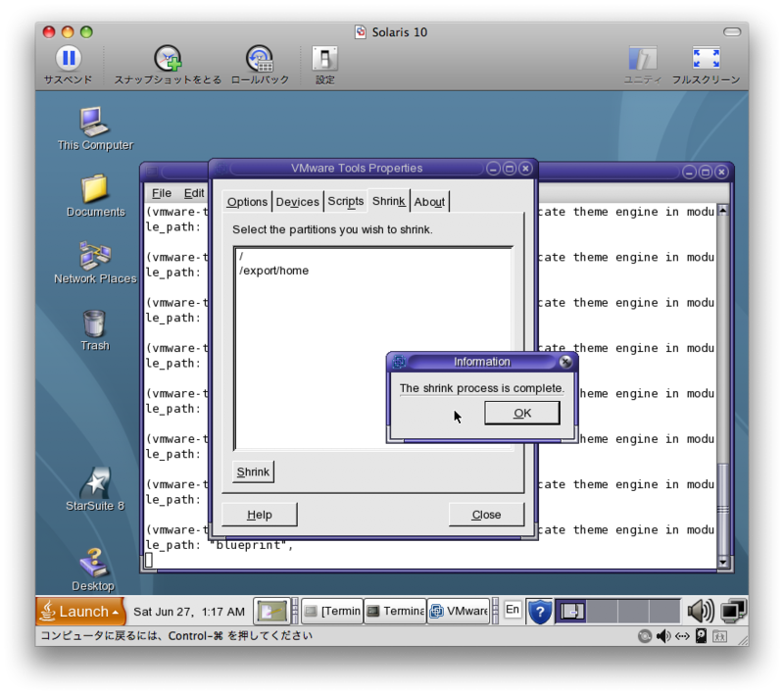Image resolution: width=784 pixels, height=695 pixels.
Task: Switch to the VMware taskbar window
Action: coord(459,611)
